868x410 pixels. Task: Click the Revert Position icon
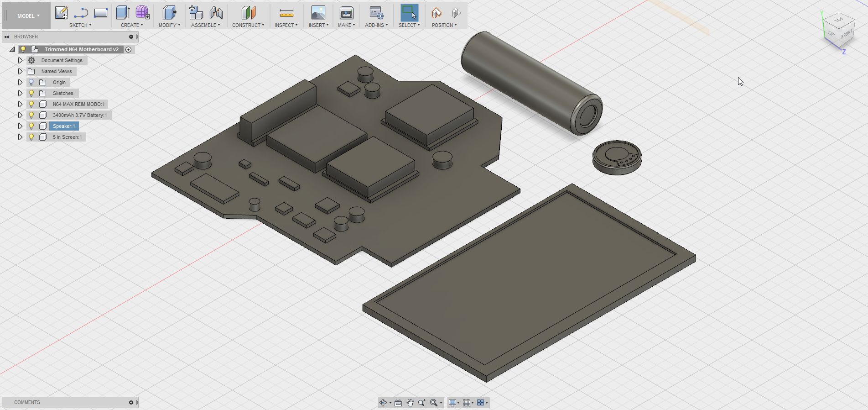click(456, 13)
